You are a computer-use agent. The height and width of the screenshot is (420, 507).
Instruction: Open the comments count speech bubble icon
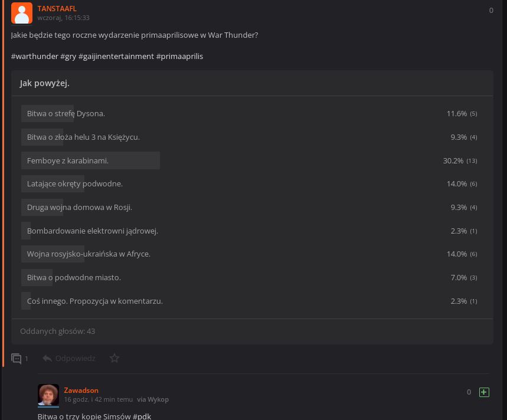pos(16,359)
